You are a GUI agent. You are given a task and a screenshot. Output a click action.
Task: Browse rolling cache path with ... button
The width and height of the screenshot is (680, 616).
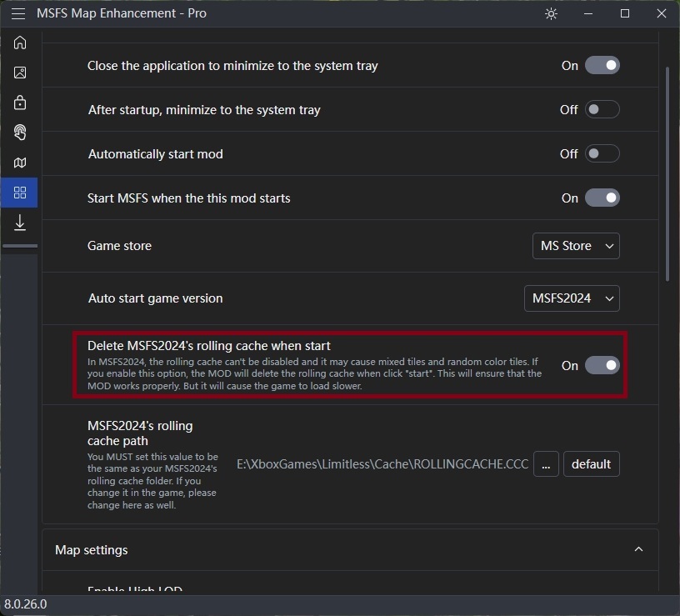(546, 464)
